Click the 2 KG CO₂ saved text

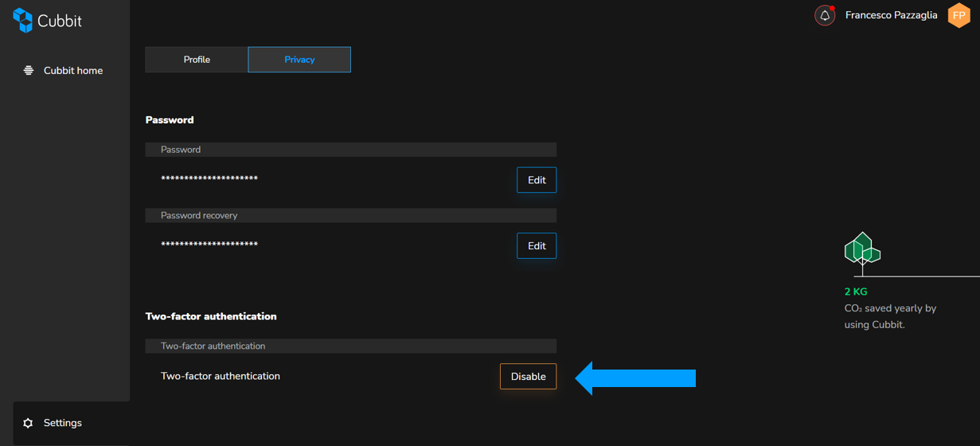tap(890, 308)
